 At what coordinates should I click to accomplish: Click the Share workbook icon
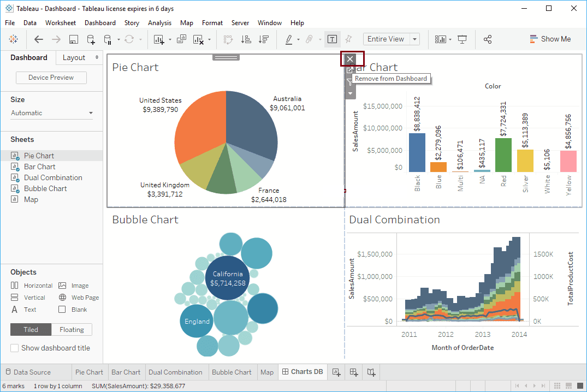click(488, 39)
